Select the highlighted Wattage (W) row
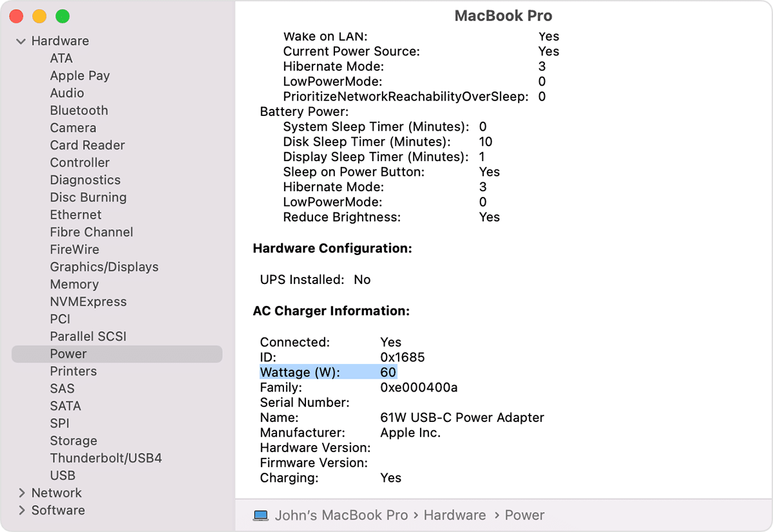The width and height of the screenshot is (773, 532). point(328,372)
